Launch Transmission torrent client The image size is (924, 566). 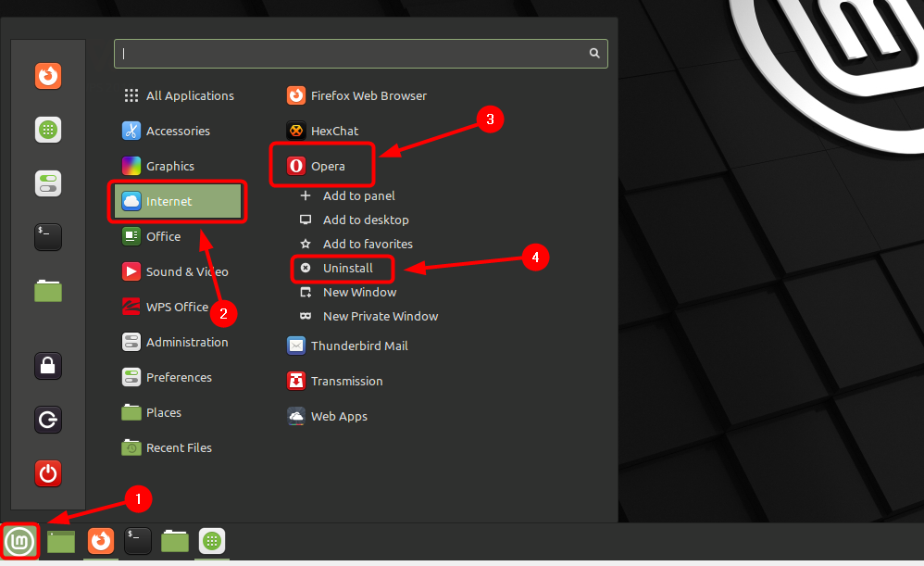point(335,382)
